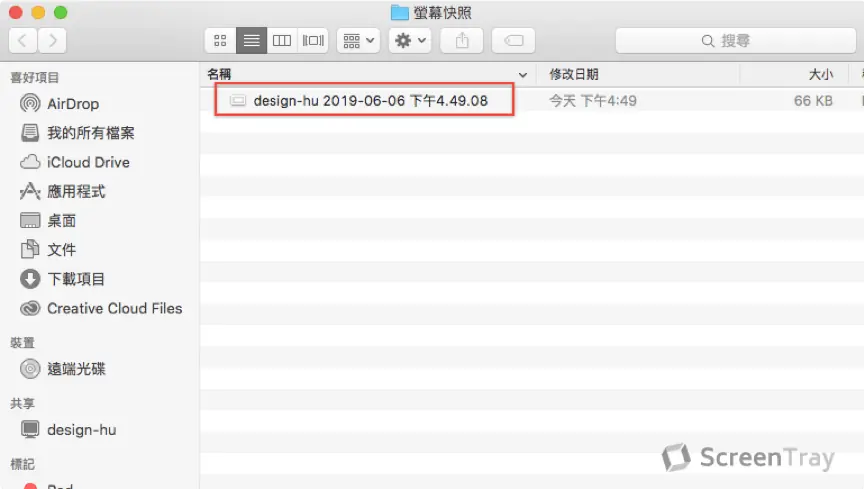Sort by the 名稱 column header
Image resolution: width=864 pixels, height=489 pixels.
pos(219,74)
